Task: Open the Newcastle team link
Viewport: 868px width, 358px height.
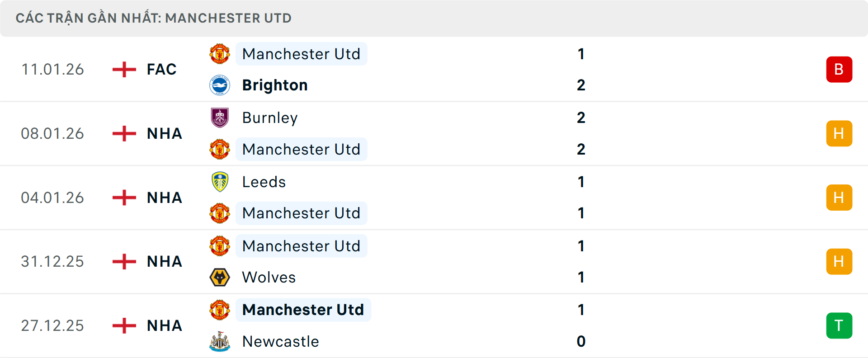Action: coord(280,341)
